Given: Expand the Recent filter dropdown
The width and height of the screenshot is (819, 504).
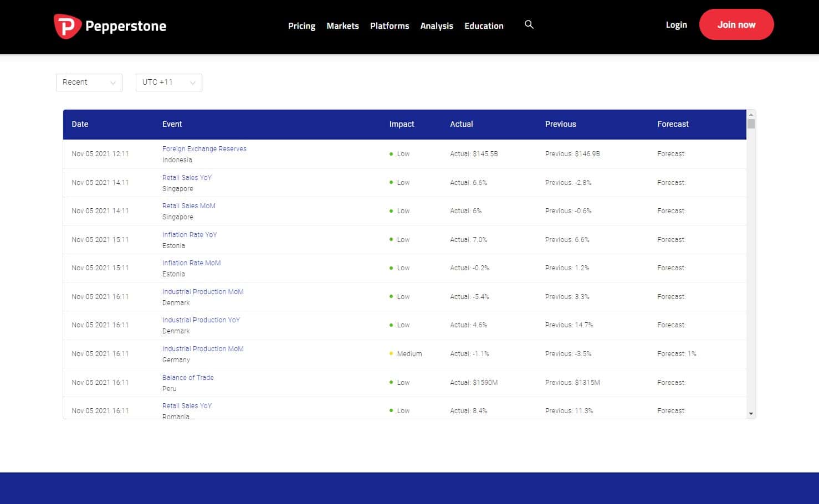Looking at the screenshot, I should click(x=89, y=83).
